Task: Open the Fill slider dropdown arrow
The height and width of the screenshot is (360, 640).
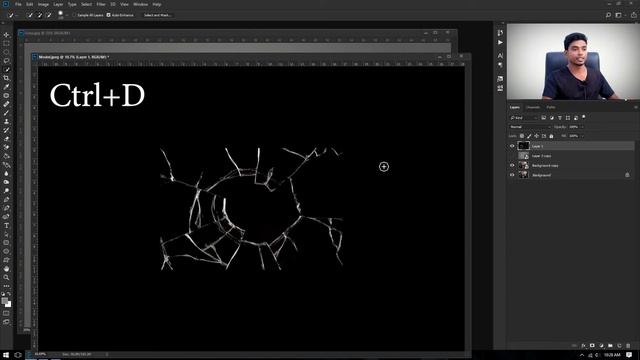Action: [x=582, y=136]
